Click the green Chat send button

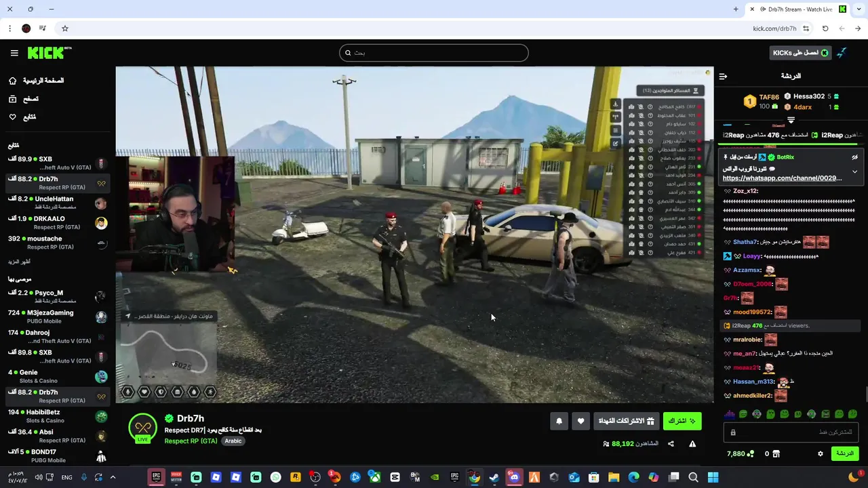click(845, 453)
